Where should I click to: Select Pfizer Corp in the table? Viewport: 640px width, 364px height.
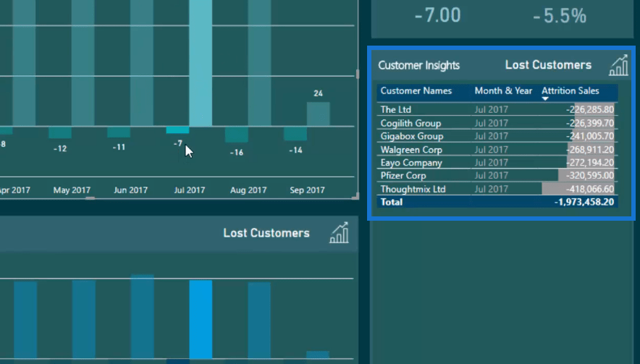[403, 175]
